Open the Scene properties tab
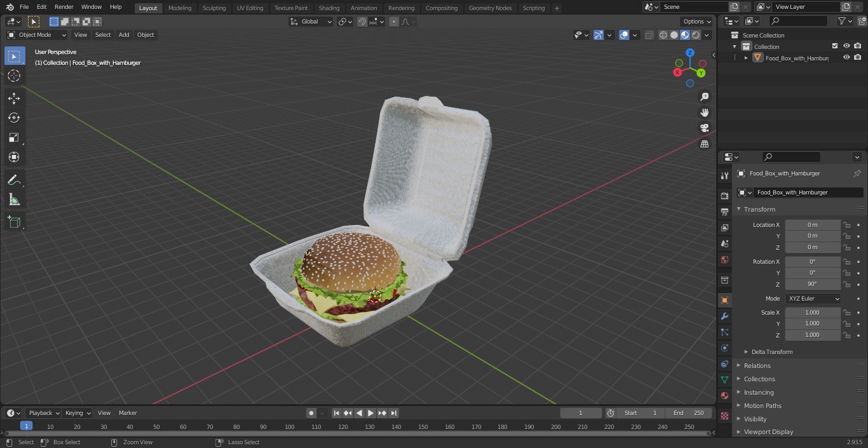The height and width of the screenshot is (448, 868). (x=724, y=243)
